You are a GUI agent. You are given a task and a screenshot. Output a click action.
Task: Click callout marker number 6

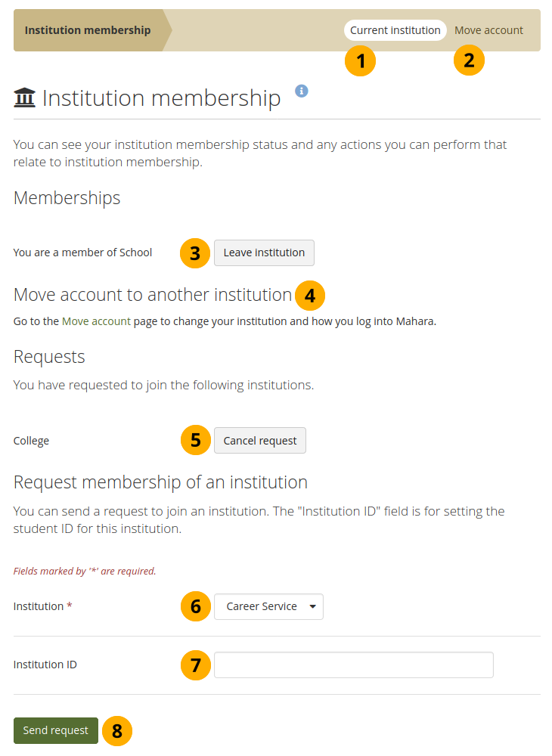point(195,606)
